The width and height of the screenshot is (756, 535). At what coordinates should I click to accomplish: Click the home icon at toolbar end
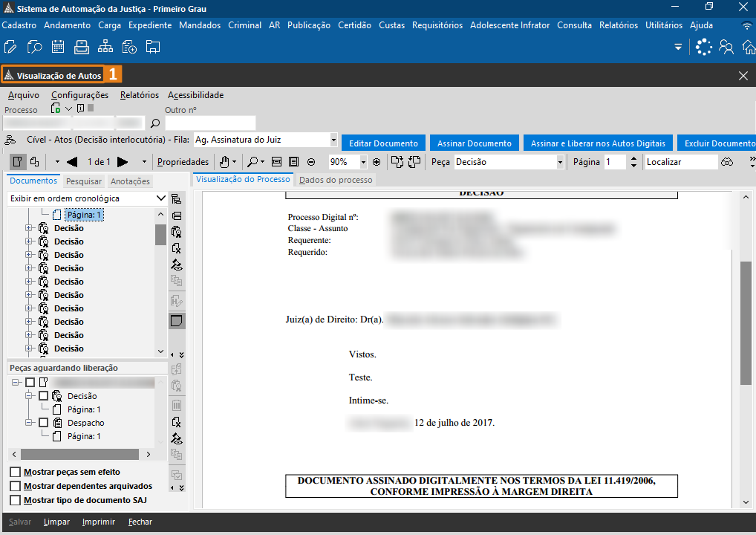coord(749,48)
